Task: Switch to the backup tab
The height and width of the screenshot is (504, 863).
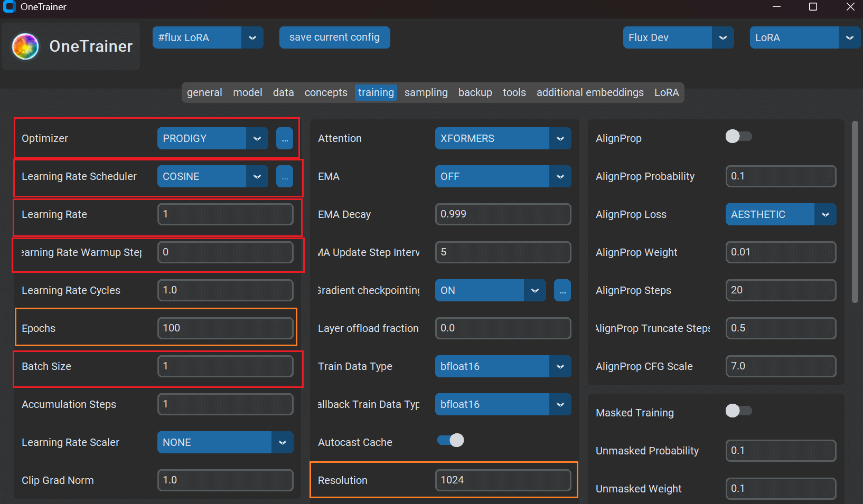Action: [475, 92]
